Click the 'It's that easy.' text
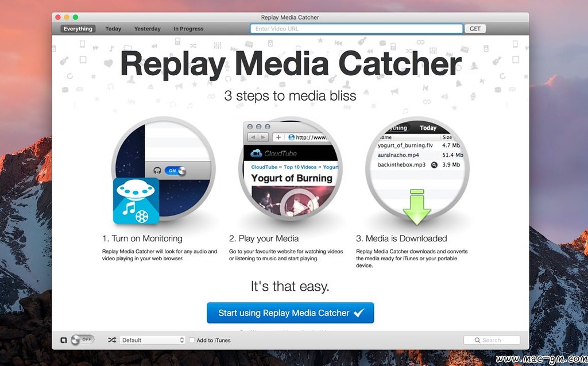588x366 pixels. pyautogui.click(x=290, y=286)
